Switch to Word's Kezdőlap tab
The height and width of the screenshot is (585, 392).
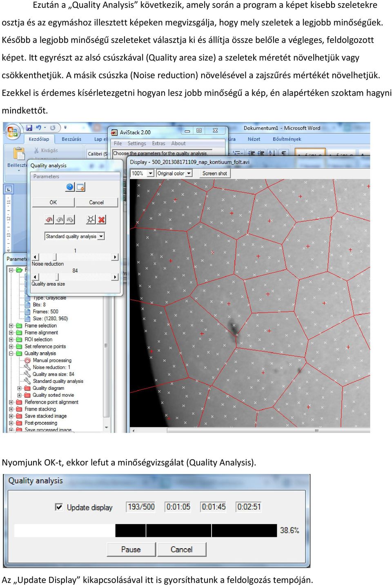click(x=39, y=139)
